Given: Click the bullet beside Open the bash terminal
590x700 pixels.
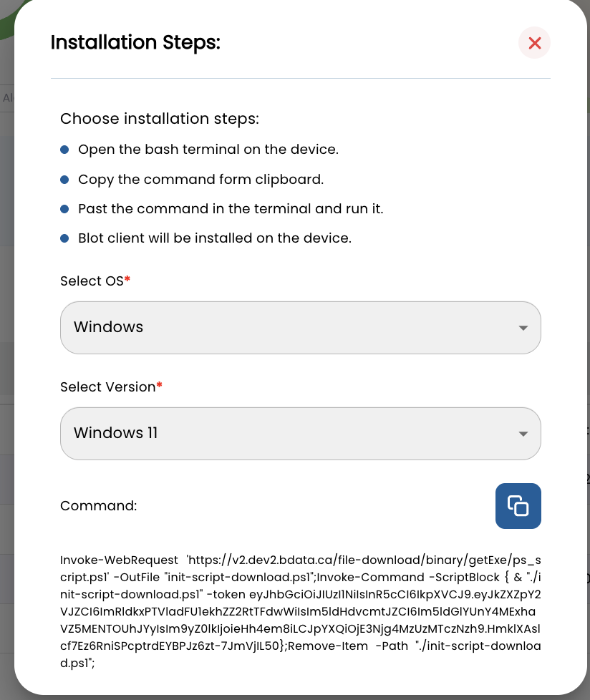Looking at the screenshot, I should (64, 150).
